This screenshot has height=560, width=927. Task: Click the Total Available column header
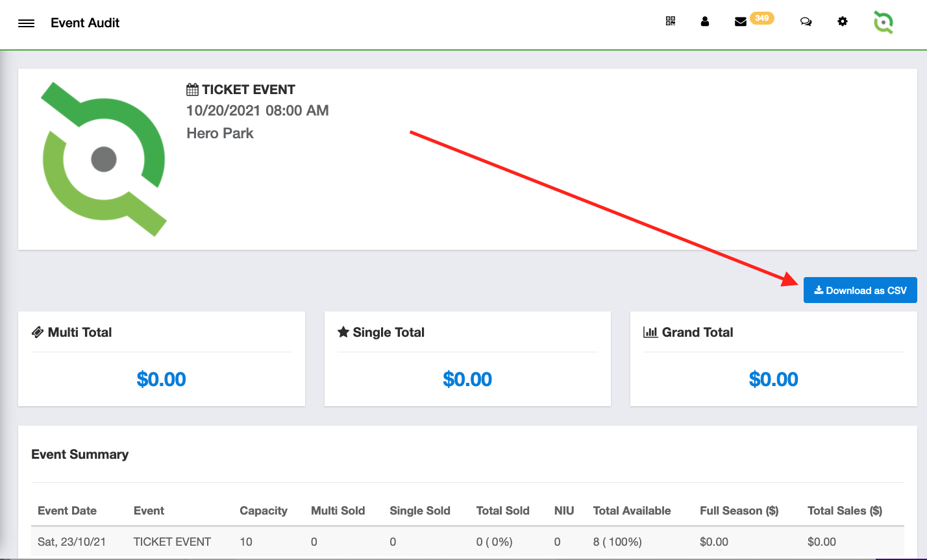coord(632,511)
